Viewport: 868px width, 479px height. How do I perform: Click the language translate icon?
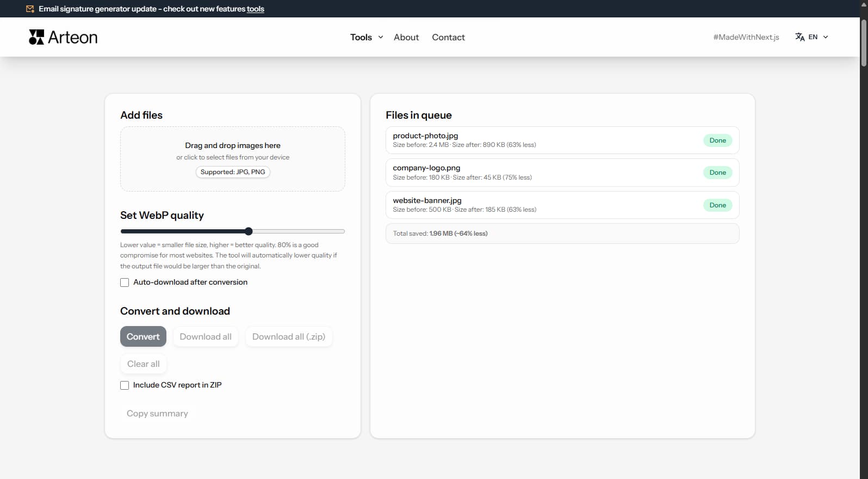click(x=799, y=37)
